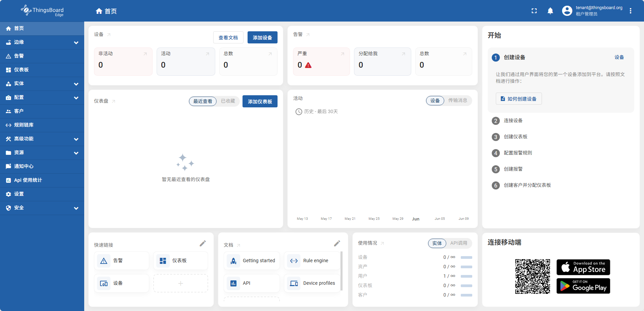
Task: Open 规则链库 from the sidebar
Action: (x=24, y=125)
